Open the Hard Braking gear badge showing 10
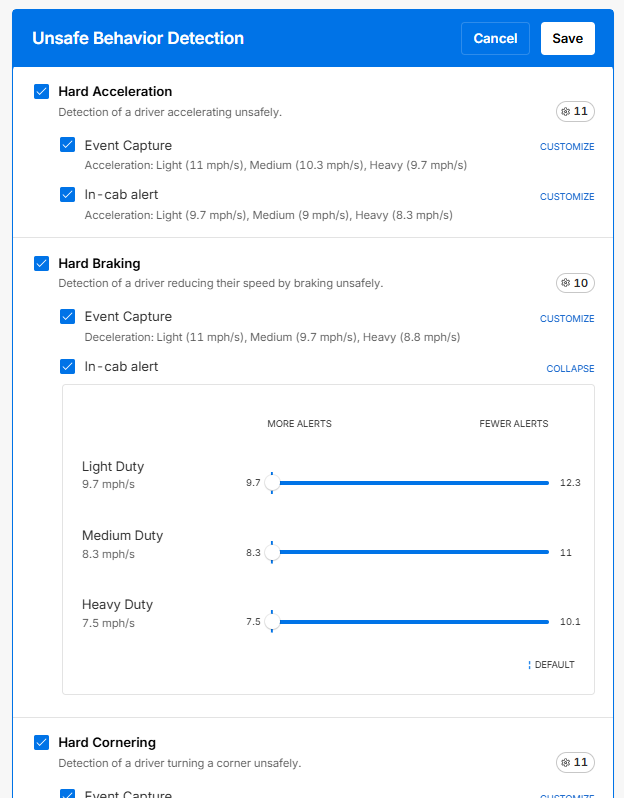Viewport: 624px width, 798px height. pyautogui.click(x=575, y=283)
